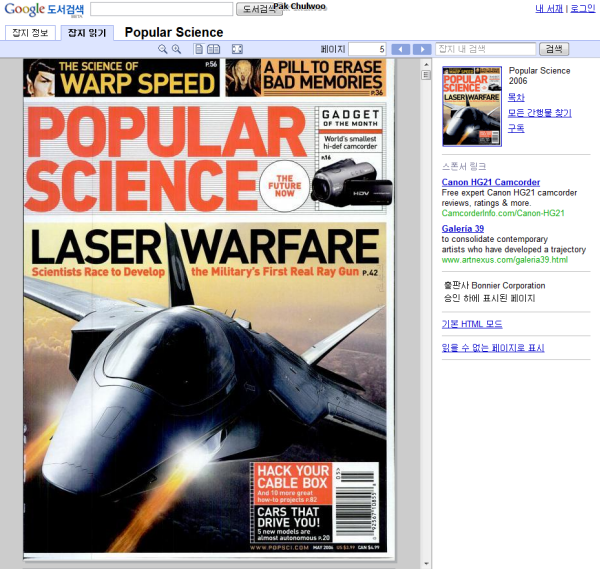Click the zoom out magnifier icon
This screenshot has width=600, height=569.
click(x=163, y=49)
